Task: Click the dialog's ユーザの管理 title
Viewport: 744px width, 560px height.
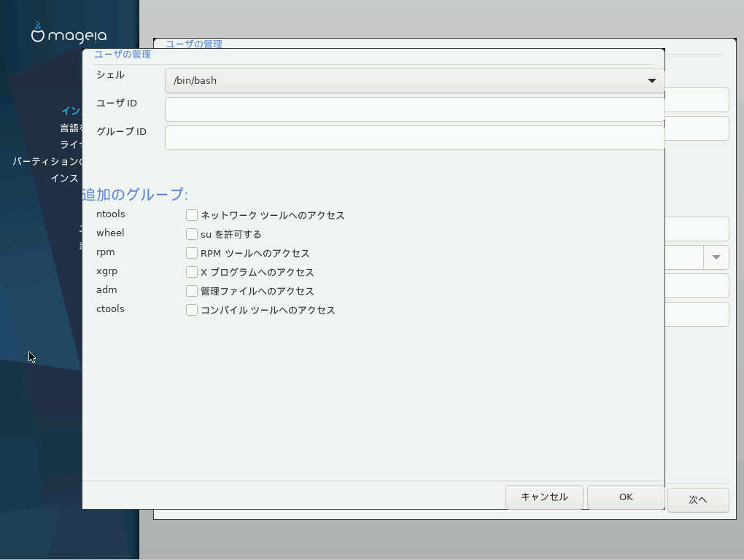Action: 123,55
